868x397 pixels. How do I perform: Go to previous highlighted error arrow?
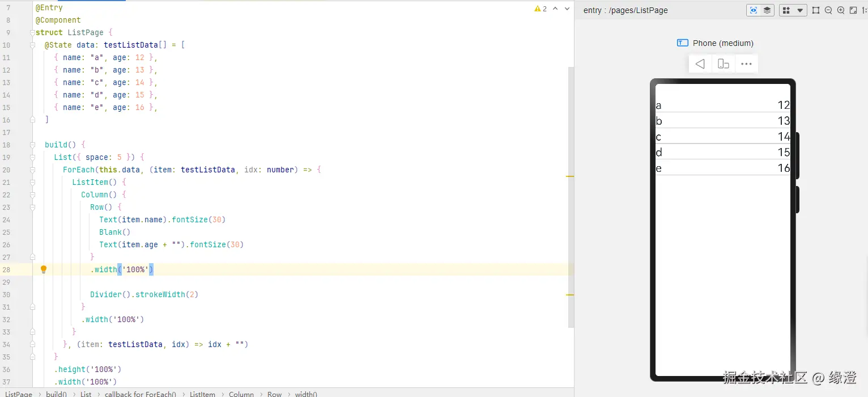click(x=555, y=9)
